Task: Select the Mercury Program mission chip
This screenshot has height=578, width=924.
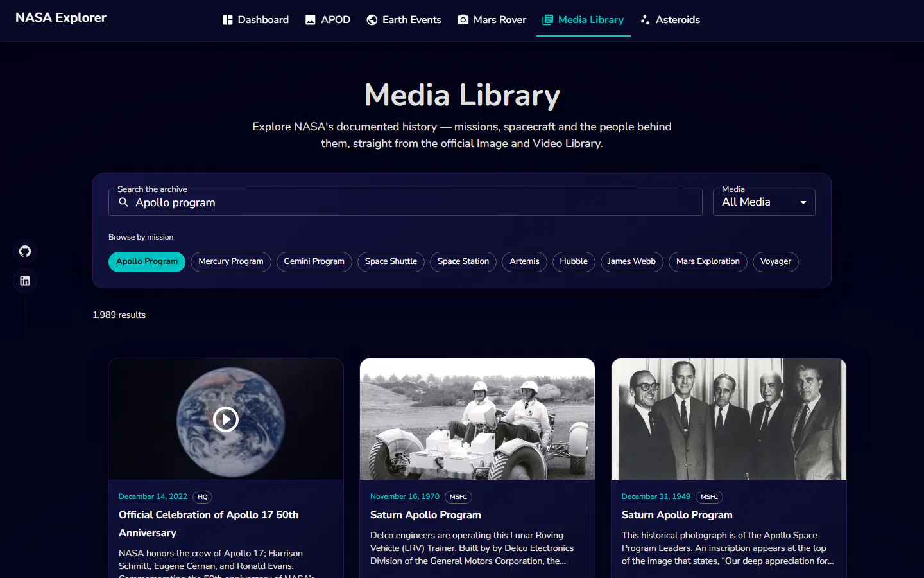Action: coord(231,262)
